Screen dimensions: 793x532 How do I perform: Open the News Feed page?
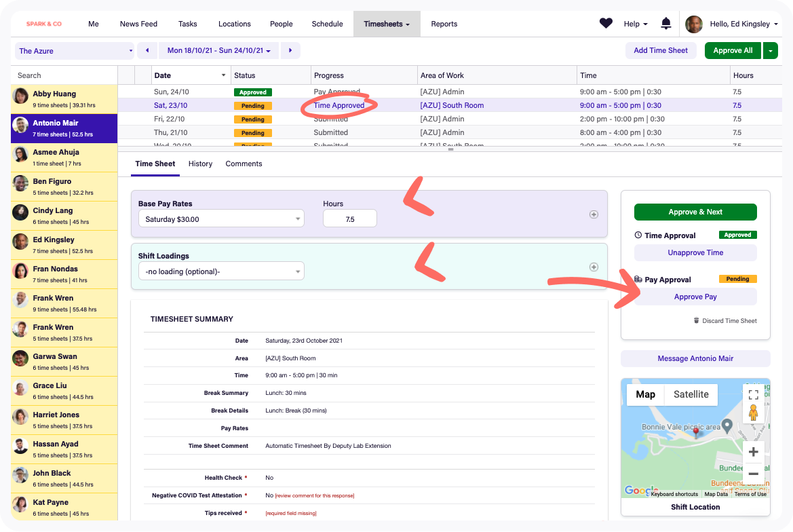click(x=138, y=24)
